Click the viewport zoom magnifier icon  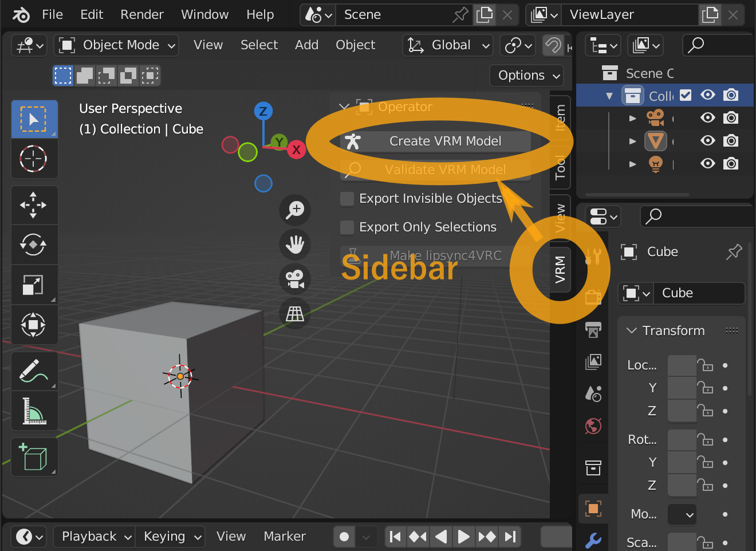[x=295, y=210]
